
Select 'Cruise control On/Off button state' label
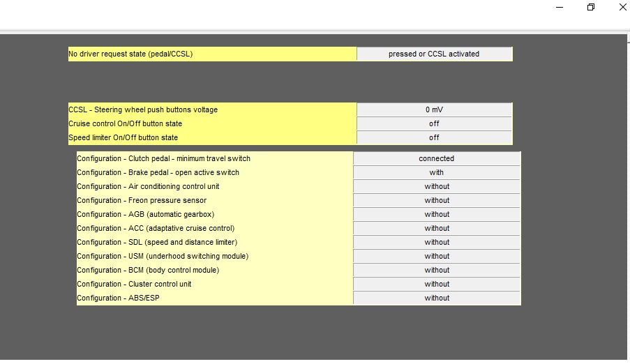point(126,123)
